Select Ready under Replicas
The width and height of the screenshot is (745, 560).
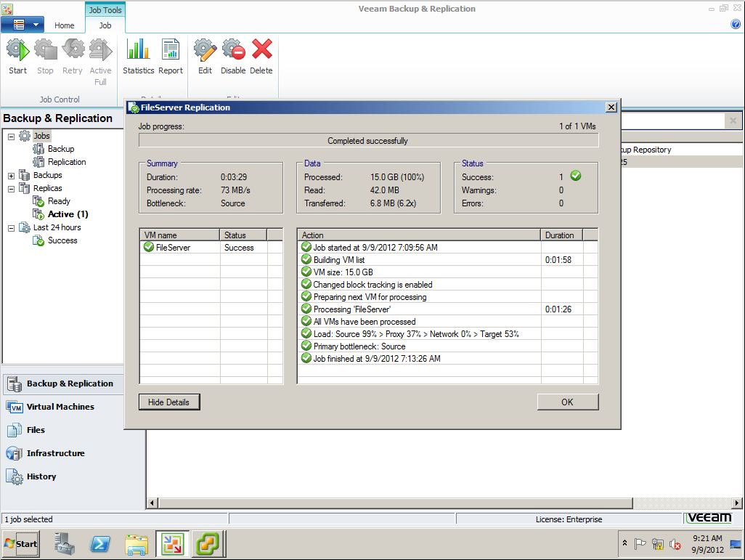click(59, 201)
